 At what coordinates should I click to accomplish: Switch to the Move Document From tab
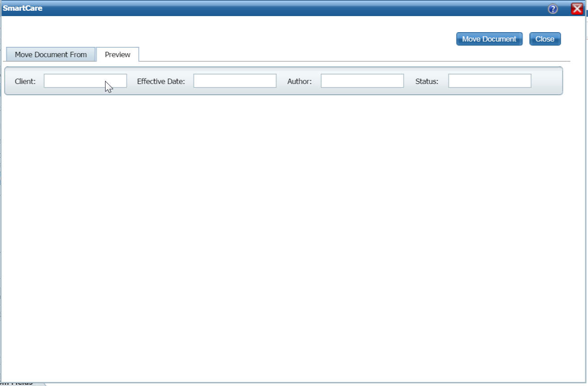coord(51,55)
